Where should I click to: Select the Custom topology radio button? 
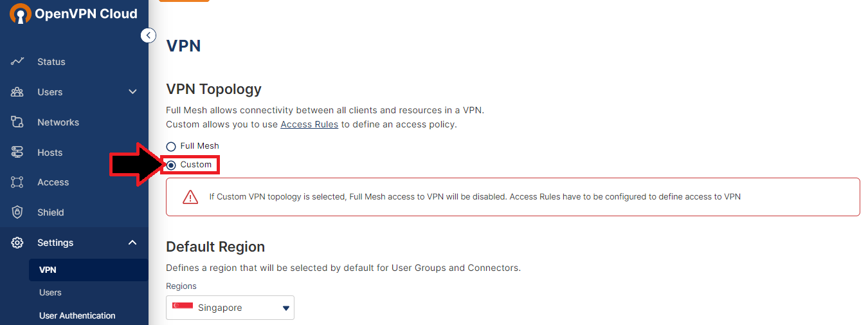171,165
